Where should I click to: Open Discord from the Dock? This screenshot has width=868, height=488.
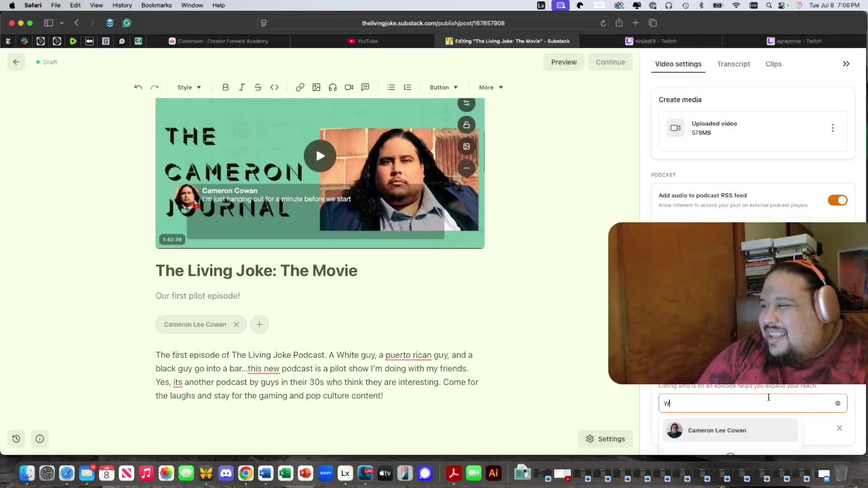pos(226,473)
